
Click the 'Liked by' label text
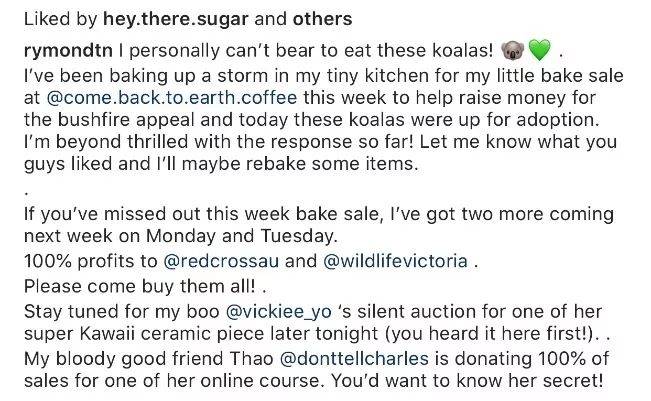pyautogui.click(x=61, y=20)
